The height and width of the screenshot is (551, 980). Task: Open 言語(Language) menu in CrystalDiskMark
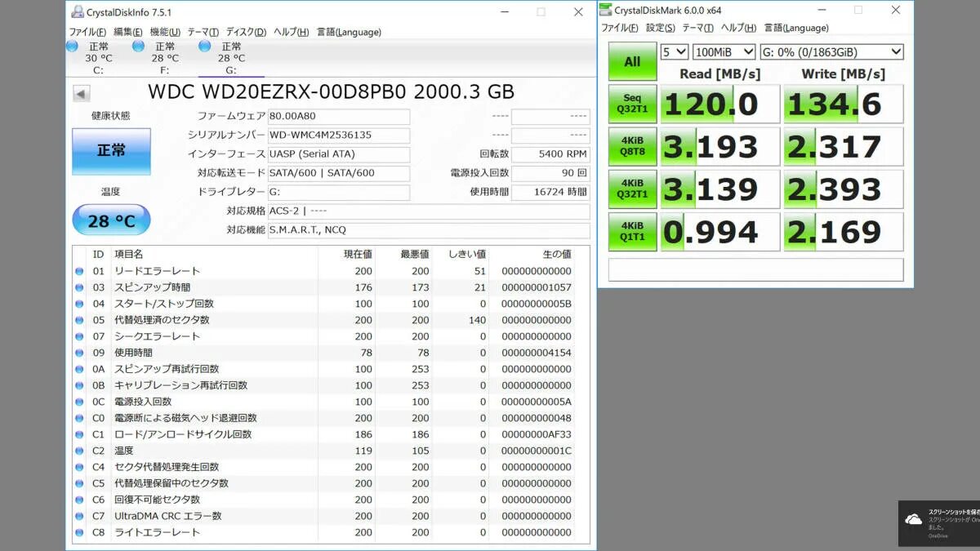coord(796,28)
